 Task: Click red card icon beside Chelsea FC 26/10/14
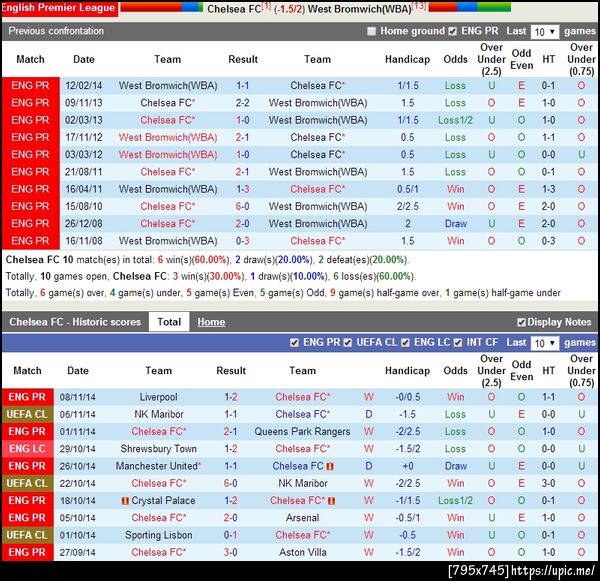click(x=330, y=466)
